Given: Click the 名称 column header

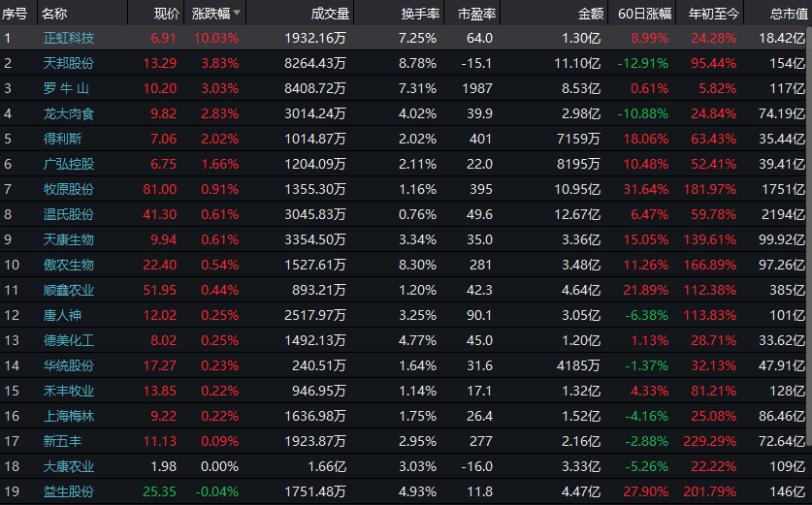Looking at the screenshot, I should [54, 14].
